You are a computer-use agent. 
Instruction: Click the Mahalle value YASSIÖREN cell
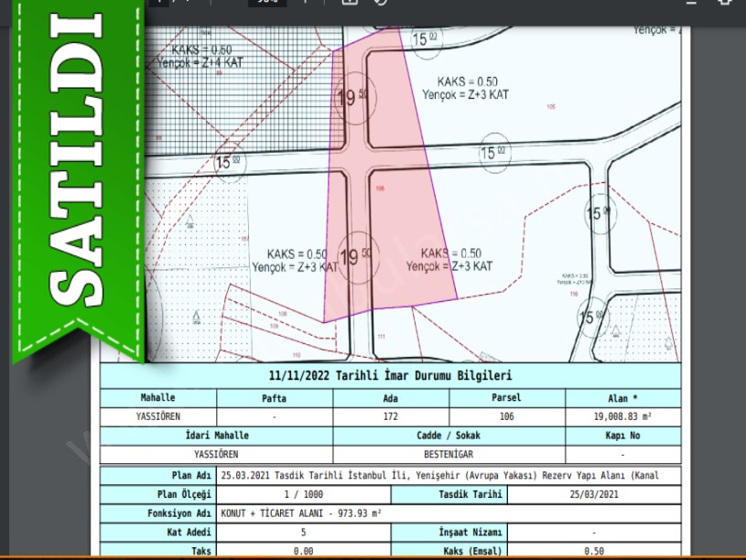[x=158, y=416]
